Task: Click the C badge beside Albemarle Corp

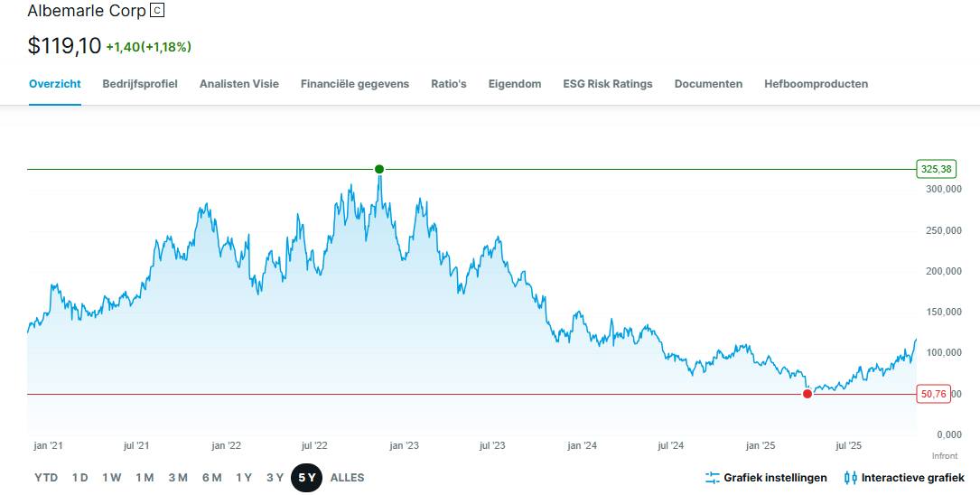Action: pos(158,11)
